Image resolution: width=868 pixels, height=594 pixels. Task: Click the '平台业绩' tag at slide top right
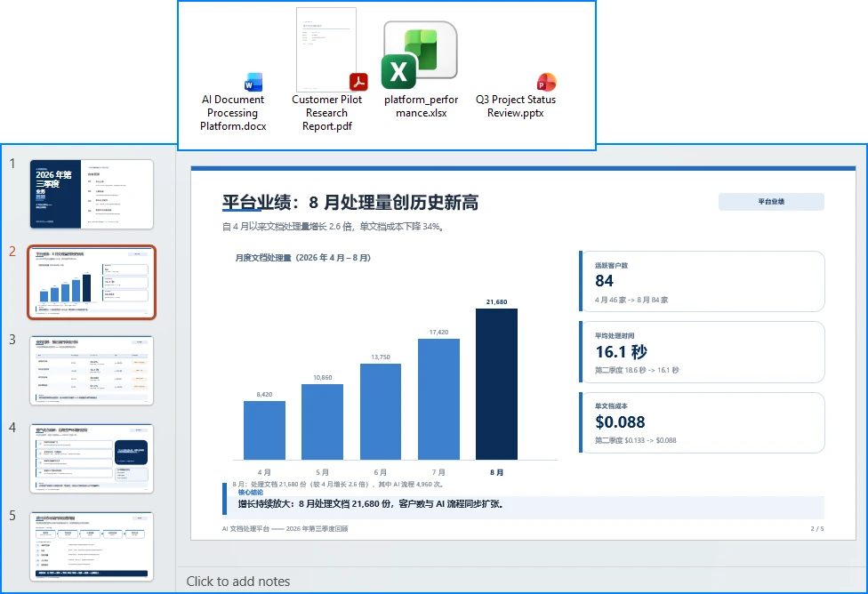[x=771, y=202]
